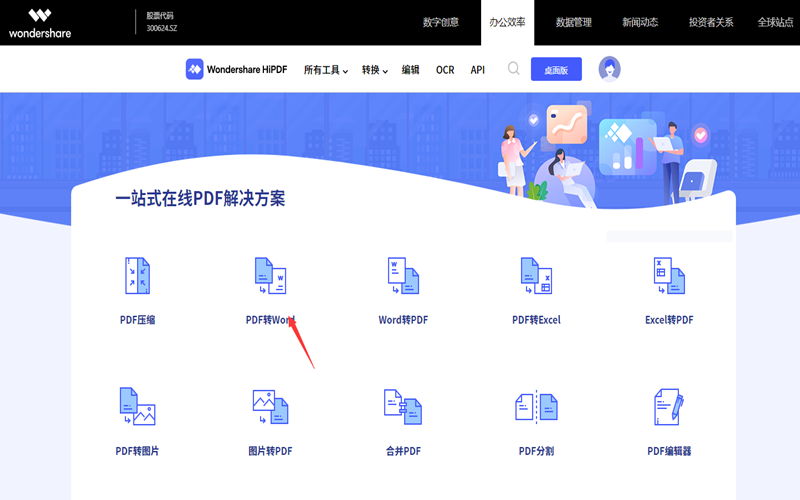Click the Wondershare logo
800x500 pixels.
coord(40,23)
